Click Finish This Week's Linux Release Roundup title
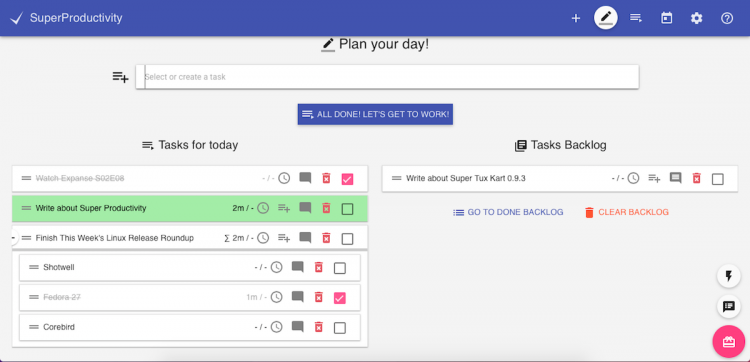Image resolution: width=750 pixels, height=362 pixels. pyautogui.click(x=115, y=238)
